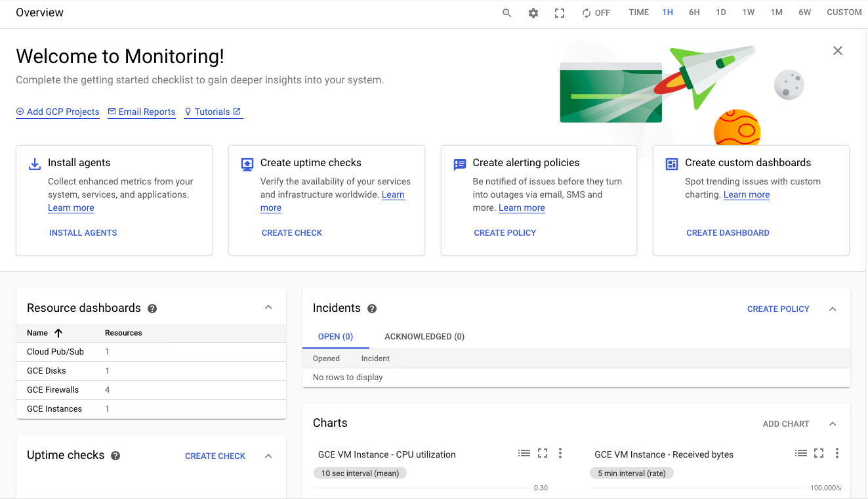Viewport: 868px width, 499px height.
Task: Switch to the OPEN (0) tab
Action: [335, 336]
